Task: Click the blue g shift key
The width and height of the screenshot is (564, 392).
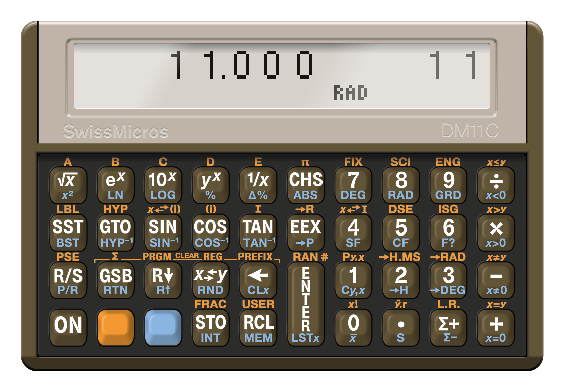Action: click(163, 328)
